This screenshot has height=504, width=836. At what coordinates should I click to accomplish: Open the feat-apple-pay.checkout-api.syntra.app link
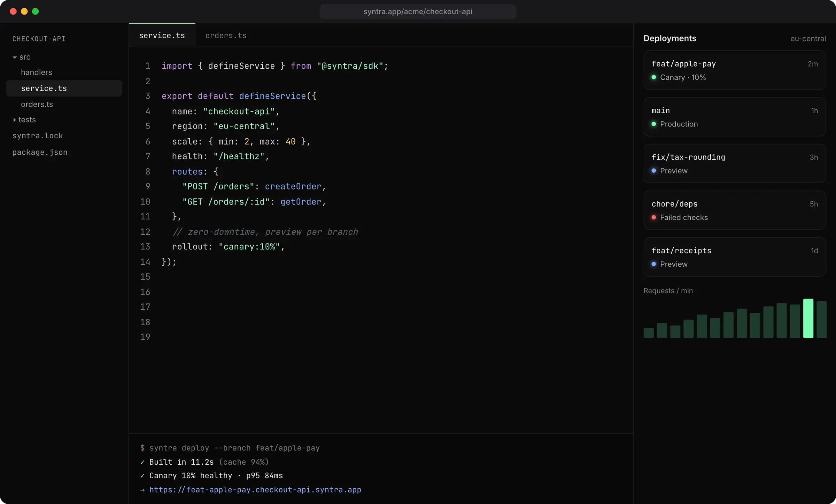[x=255, y=490]
